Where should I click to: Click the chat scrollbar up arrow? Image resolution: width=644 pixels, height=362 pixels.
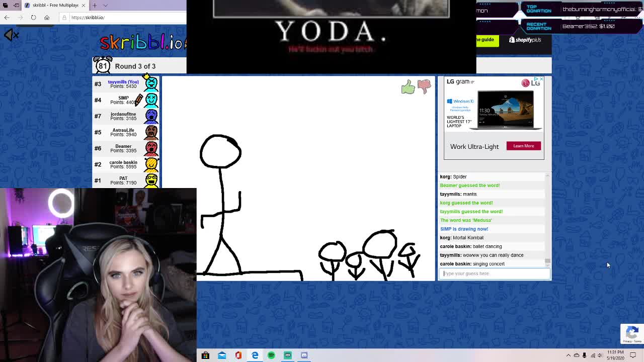click(x=547, y=175)
